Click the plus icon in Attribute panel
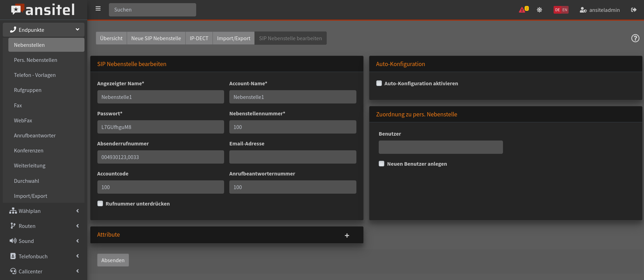This screenshot has width=644, height=280. 347,236
